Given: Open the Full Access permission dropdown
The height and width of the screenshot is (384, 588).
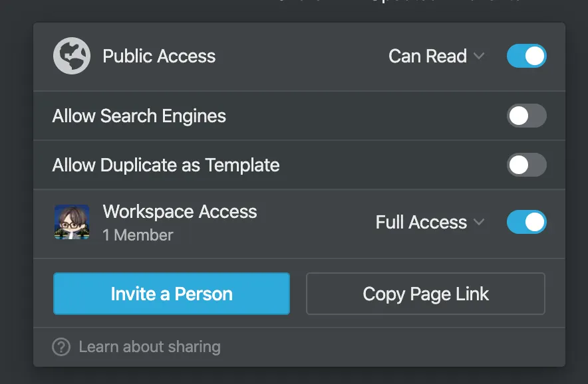Looking at the screenshot, I should [422, 222].
